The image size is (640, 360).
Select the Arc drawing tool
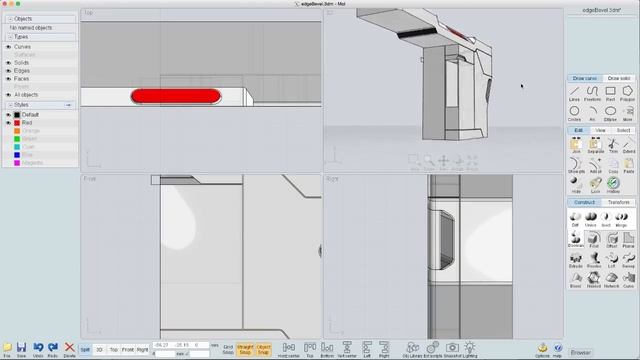point(592,114)
